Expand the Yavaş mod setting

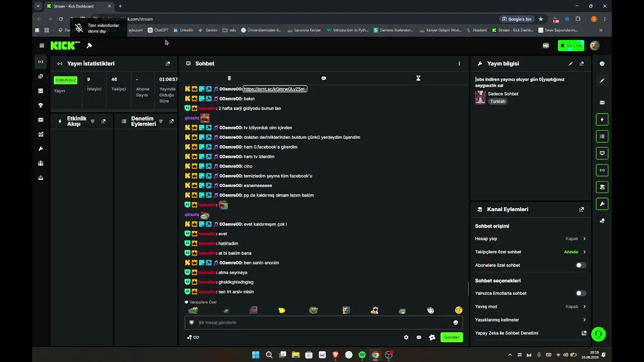531,307
